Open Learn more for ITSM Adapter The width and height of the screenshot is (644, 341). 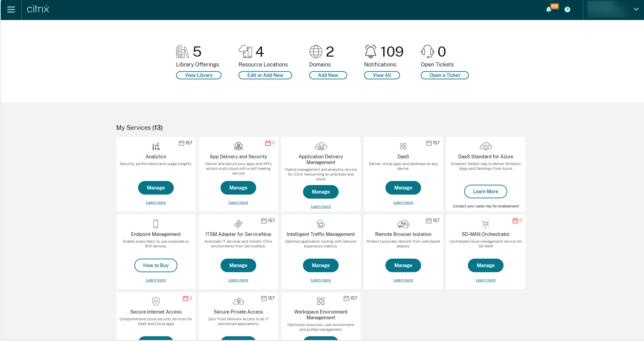click(238, 280)
